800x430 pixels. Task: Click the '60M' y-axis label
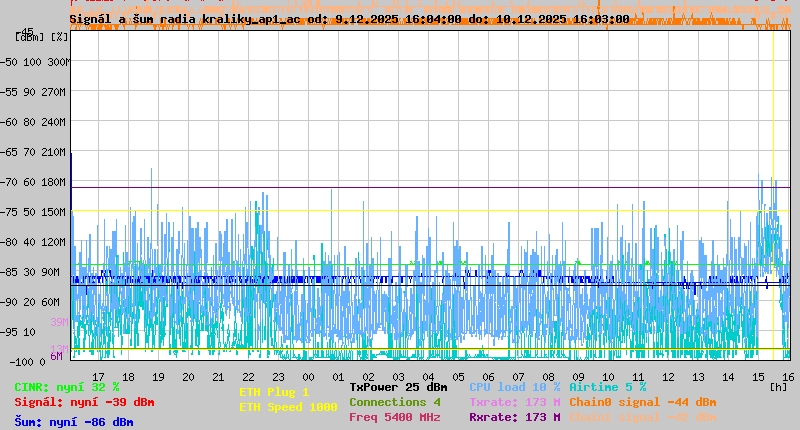(51, 302)
